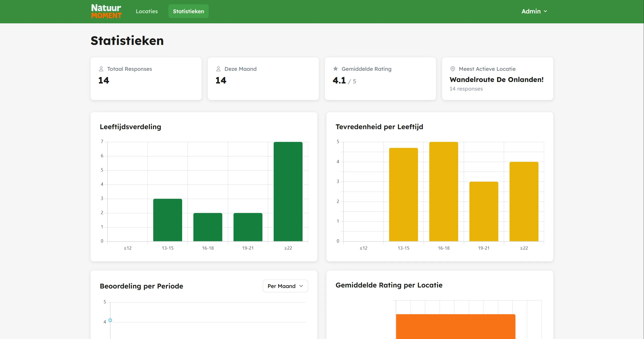Navigate to the Locaties tab
Image resolution: width=644 pixels, height=339 pixels.
tap(147, 11)
